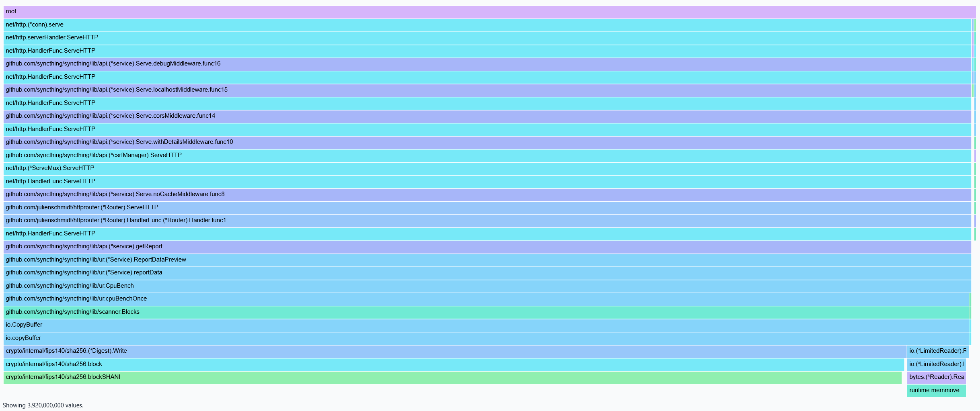
Task: Select the ReportDataPreview frame
Action: point(487,260)
